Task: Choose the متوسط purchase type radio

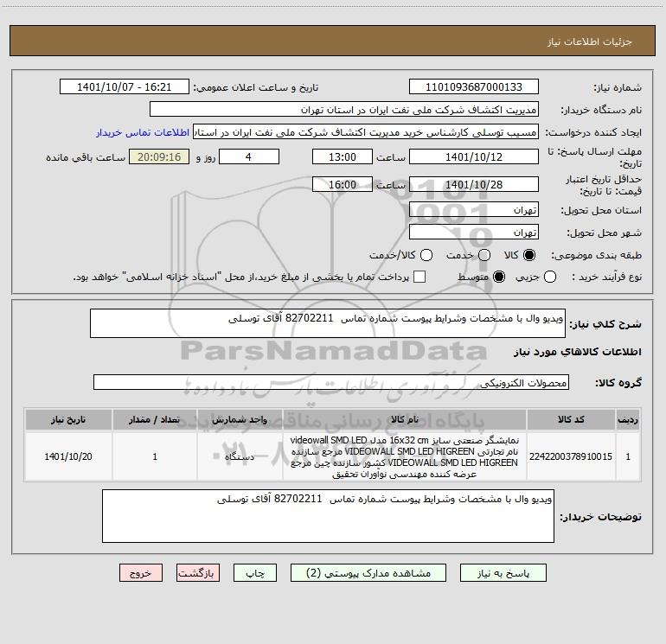Action: tap(499, 277)
